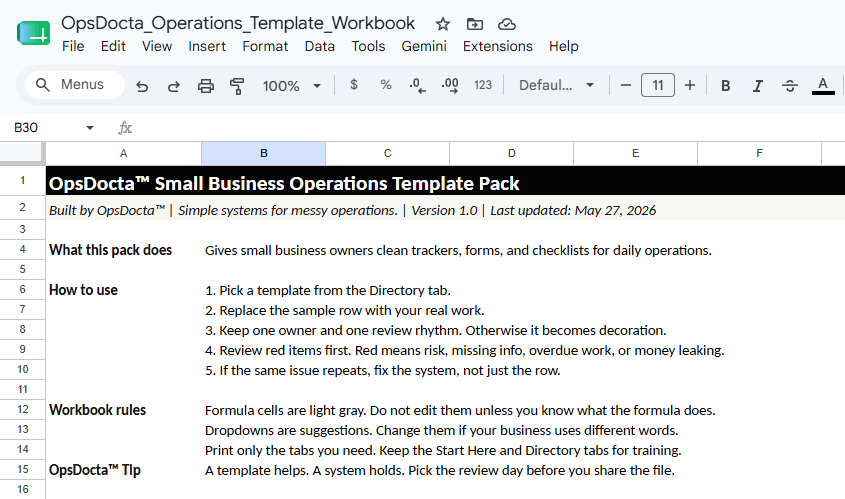
Task: Select 'Dropdowns are suggestions' cell
Action: tap(441, 431)
